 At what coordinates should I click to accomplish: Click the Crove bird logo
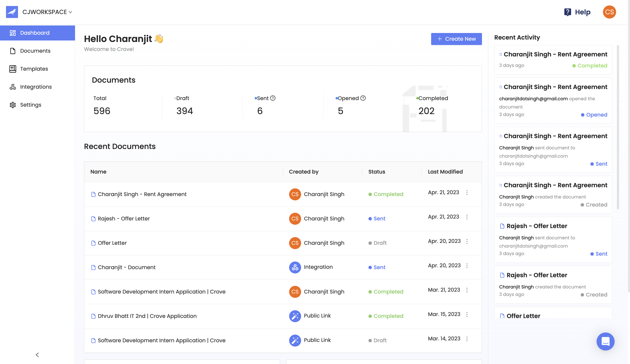pyautogui.click(x=12, y=12)
